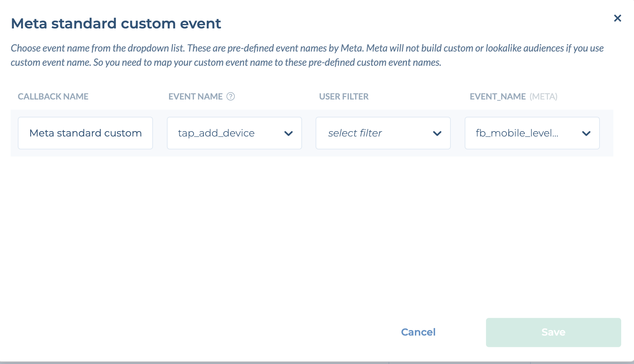Focus the Meta standard custom callback name field
Screen dimensions: 634x364
pyautogui.click(x=85, y=133)
